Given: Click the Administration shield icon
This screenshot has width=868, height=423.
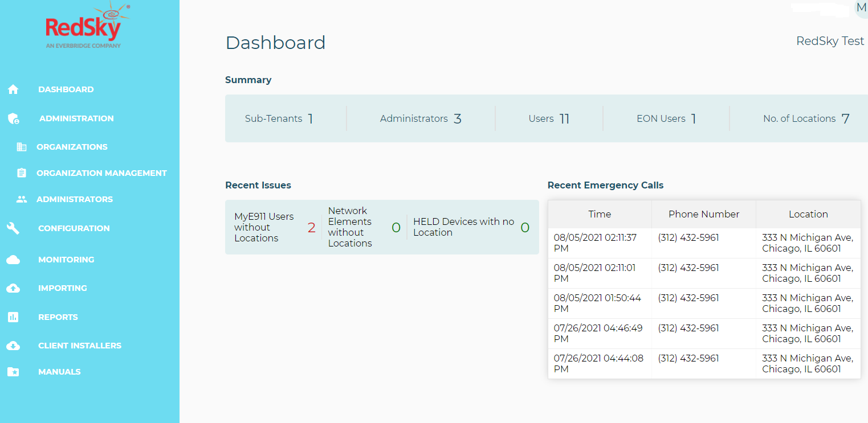Looking at the screenshot, I should pos(13,118).
